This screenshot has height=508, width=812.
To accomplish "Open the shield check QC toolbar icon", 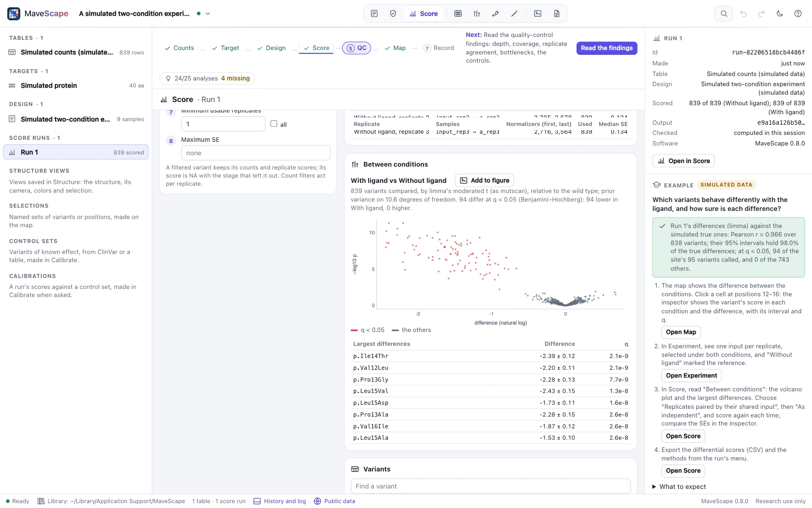I will [x=393, y=13].
